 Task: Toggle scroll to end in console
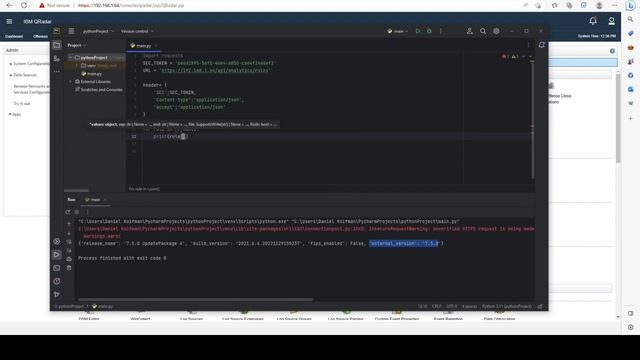pos(69,251)
